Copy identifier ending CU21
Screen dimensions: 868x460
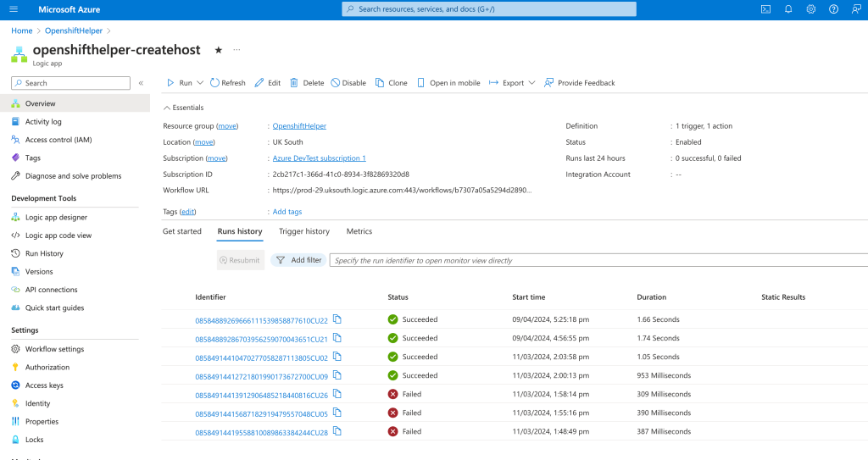(x=337, y=338)
